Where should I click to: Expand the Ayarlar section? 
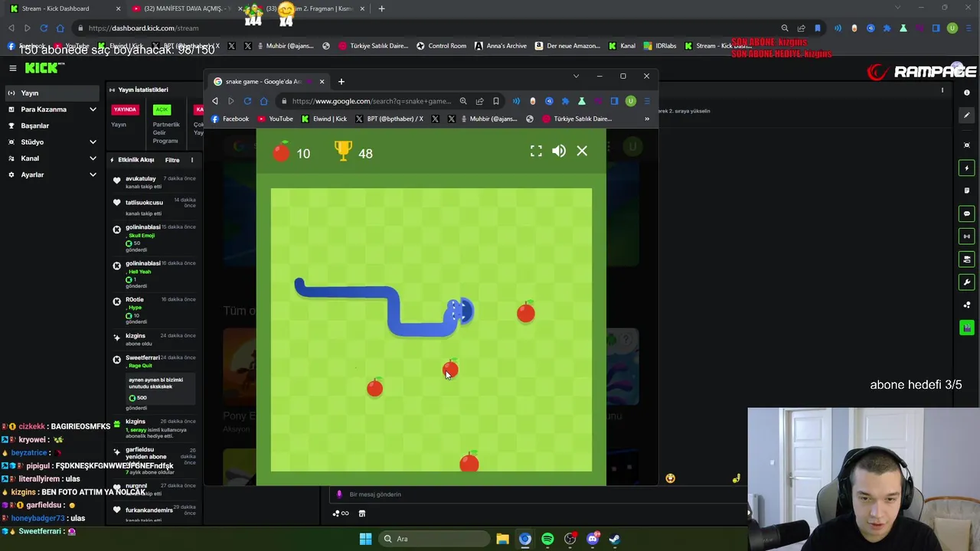point(52,174)
